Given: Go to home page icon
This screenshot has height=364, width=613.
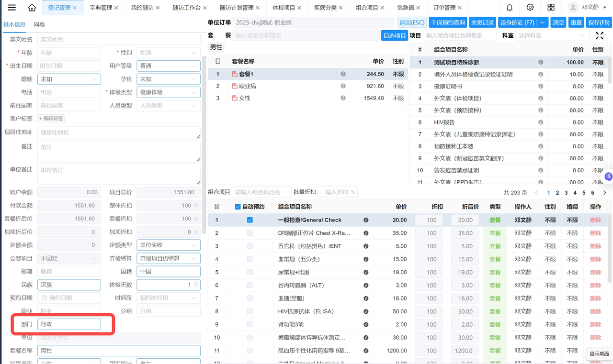Looking at the screenshot, I should coord(32,8).
